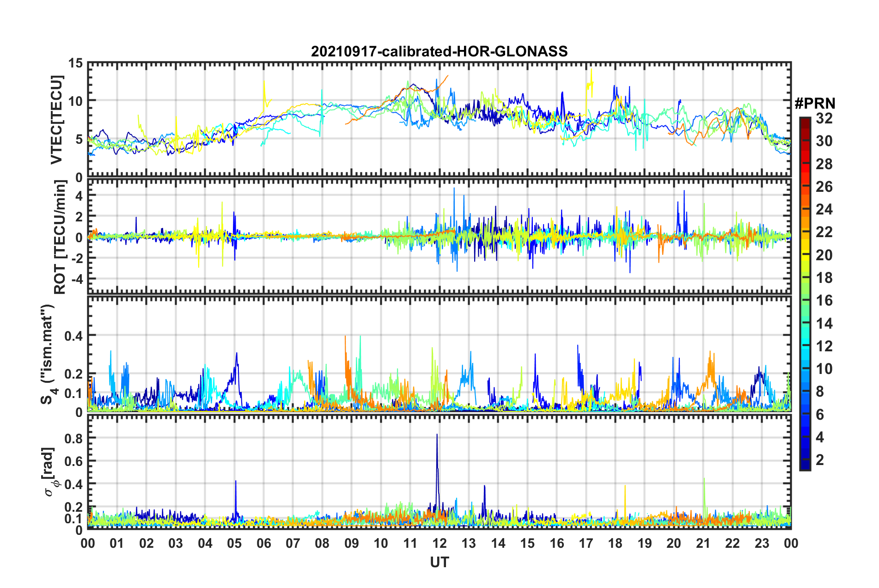Click the VTEC[TECU] y-axis label
The image size is (879, 588).
coord(56,120)
